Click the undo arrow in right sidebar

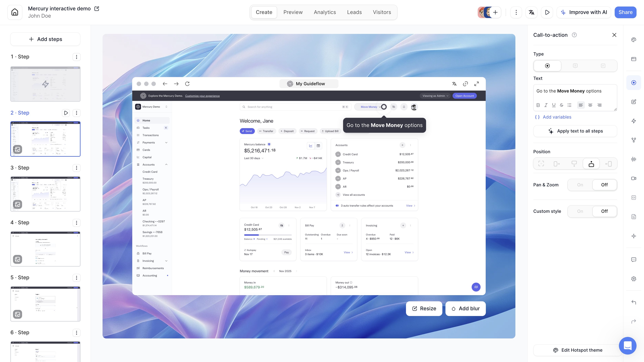[633, 302]
